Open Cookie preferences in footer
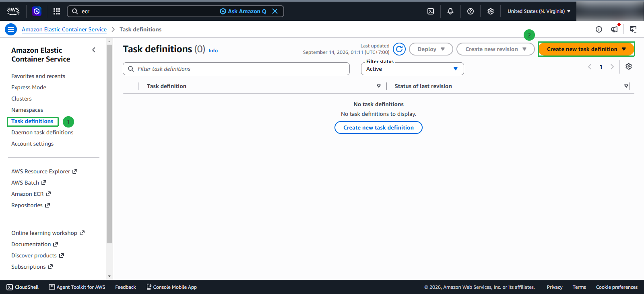Viewport: 644px width, 294px height. click(617, 287)
